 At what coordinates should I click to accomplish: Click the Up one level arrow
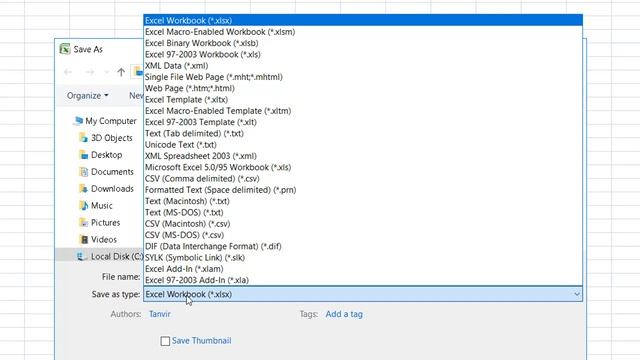[x=121, y=72]
